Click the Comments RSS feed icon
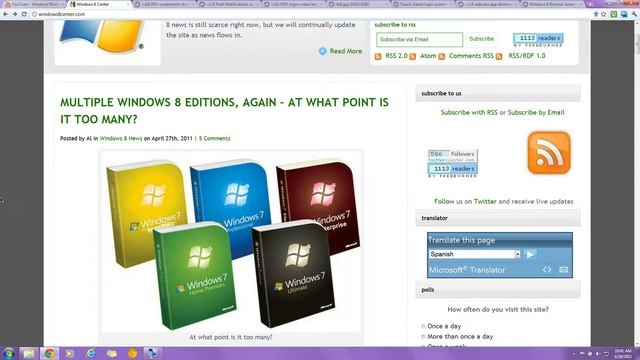 [x=442, y=56]
